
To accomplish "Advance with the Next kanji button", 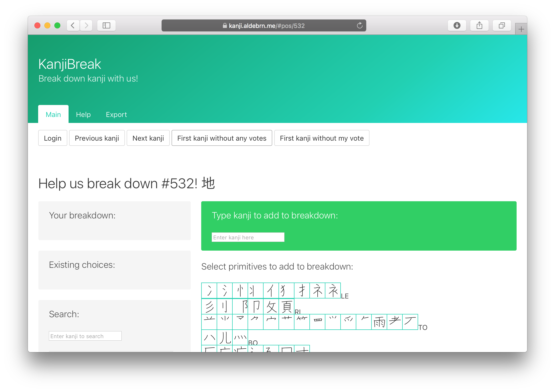I will click(x=148, y=138).
